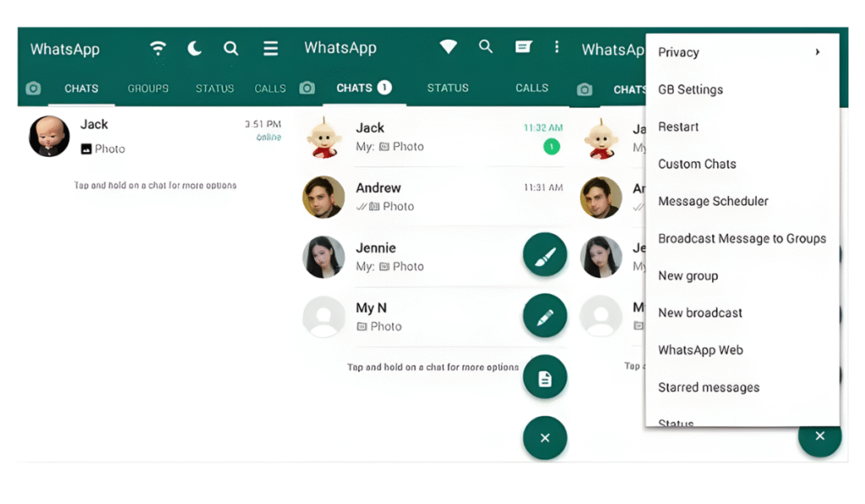Image resolution: width=865 pixels, height=504 pixels.
Task: Select the paintbrush floating action button
Action: coord(545,255)
